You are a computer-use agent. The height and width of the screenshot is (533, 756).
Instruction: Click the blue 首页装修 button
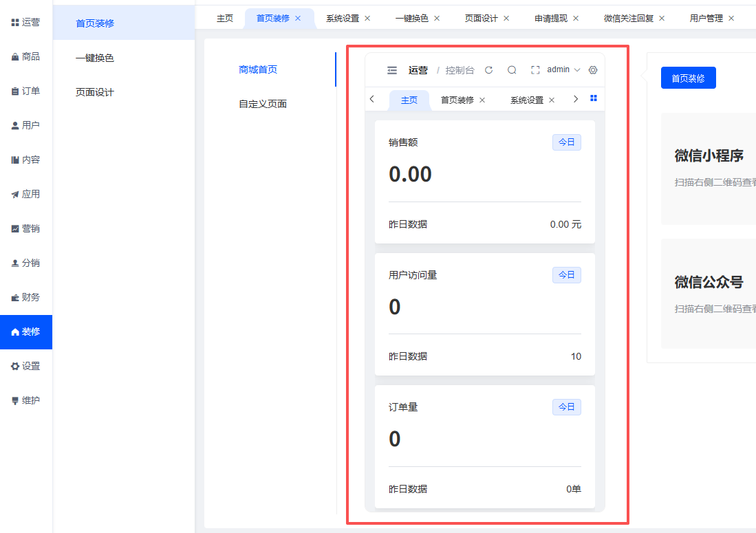click(x=688, y=78)
